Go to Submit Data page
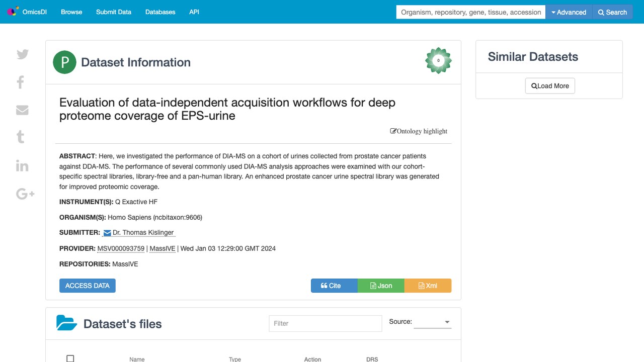This screenshot has width=644, height=362. pyautogui.click(x=114, y=12)
